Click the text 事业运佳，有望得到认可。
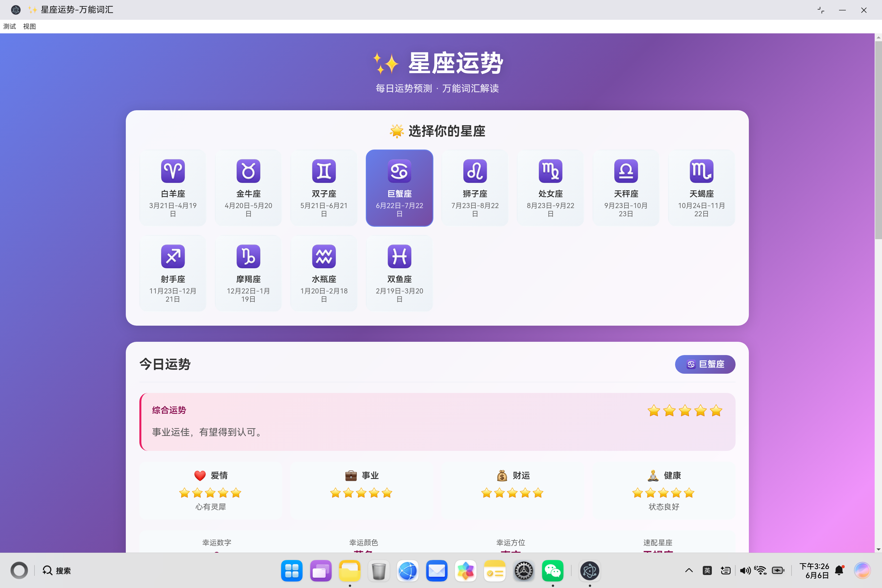Image resolution: width=882 pixels, height=588 pixels. 208,432
